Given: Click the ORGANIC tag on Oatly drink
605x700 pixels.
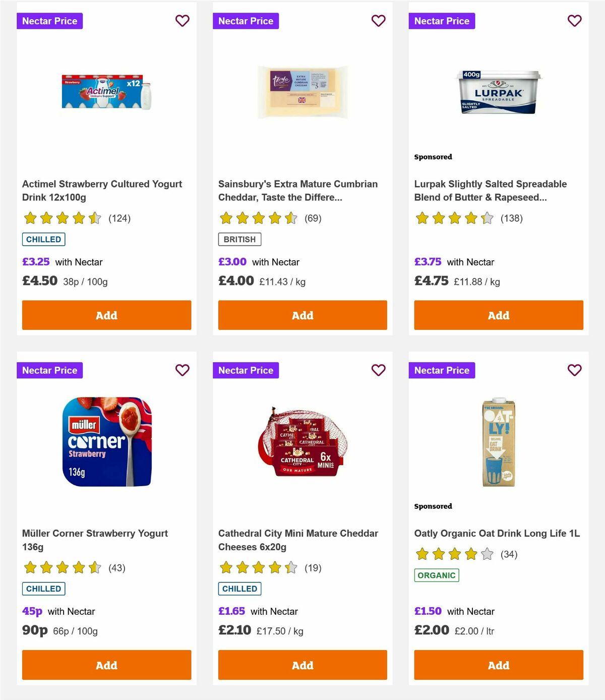Looking at the screenshot, I should pyautogui.click(x=437, y=574).
